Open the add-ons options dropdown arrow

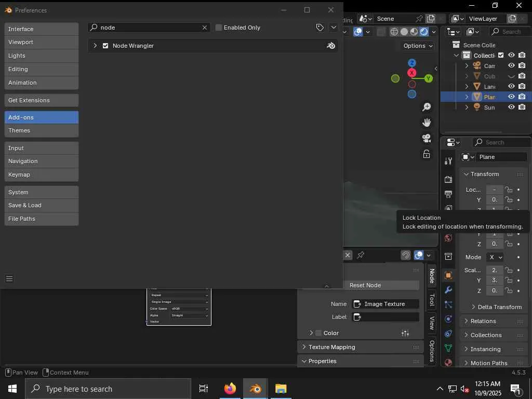click(x=334, y=28)
